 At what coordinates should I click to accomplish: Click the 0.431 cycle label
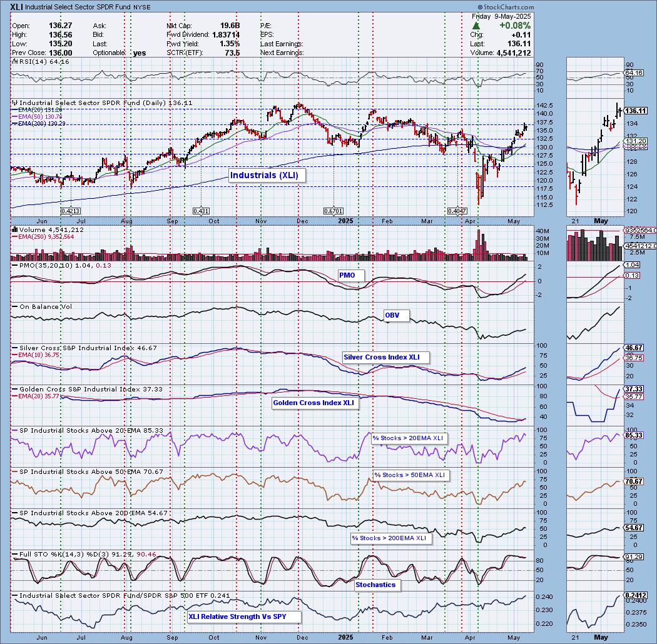tap(201, 211)
